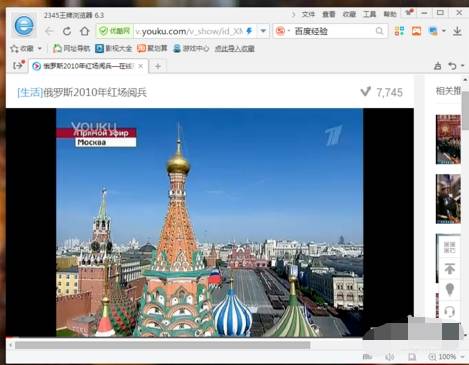This screenshot has height=365, width=469.
Task: Click the horizontal page scrollbar
Action: click(163, 345)
